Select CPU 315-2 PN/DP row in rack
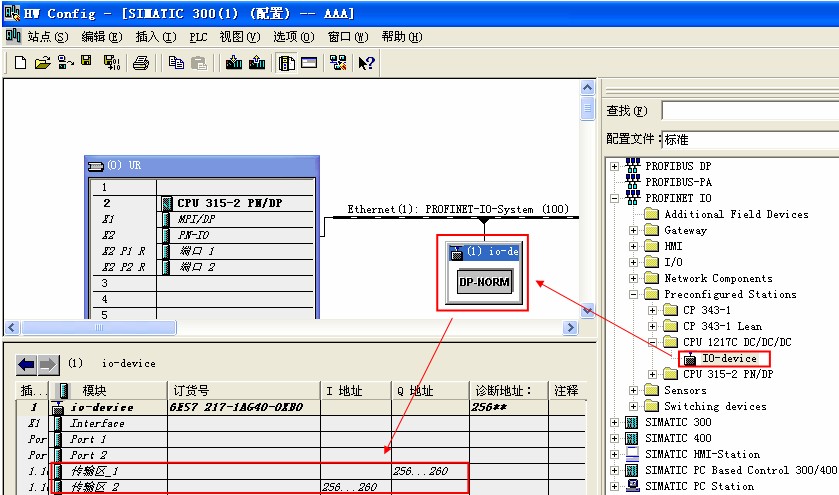839x495 pixels. [202, 203]
